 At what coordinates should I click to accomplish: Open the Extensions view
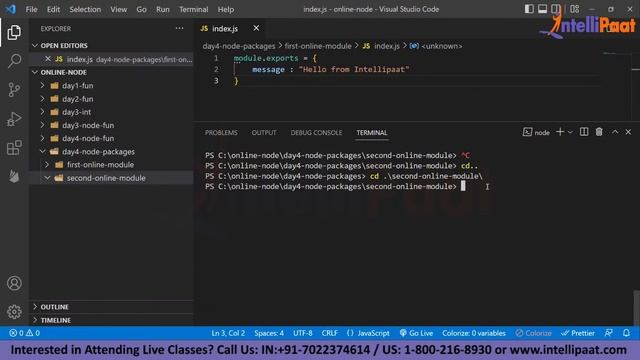pyautogui.click(x=14, y=148)
